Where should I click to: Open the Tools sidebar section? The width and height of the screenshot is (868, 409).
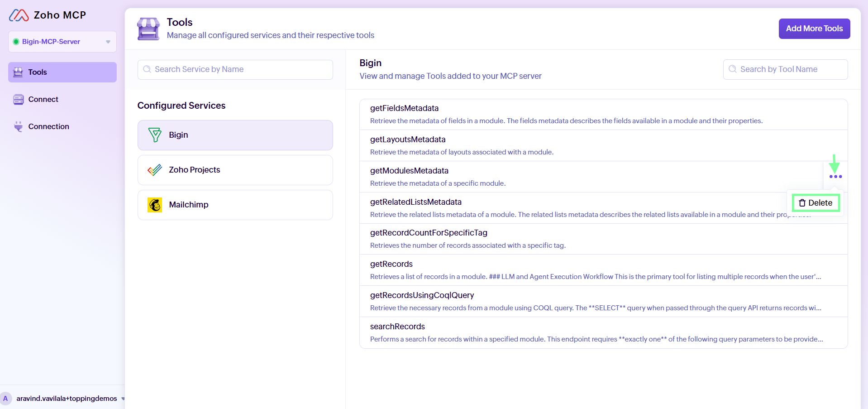[62, 72]
